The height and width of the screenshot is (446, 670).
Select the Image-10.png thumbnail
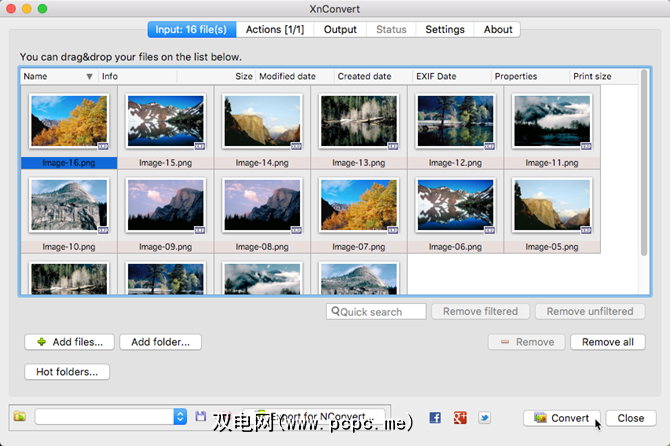point(69,205)
